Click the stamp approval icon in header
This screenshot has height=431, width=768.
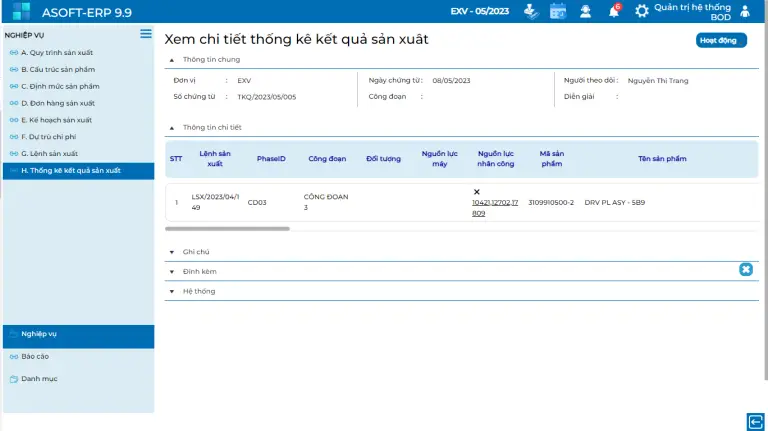(x=531, y=11)
